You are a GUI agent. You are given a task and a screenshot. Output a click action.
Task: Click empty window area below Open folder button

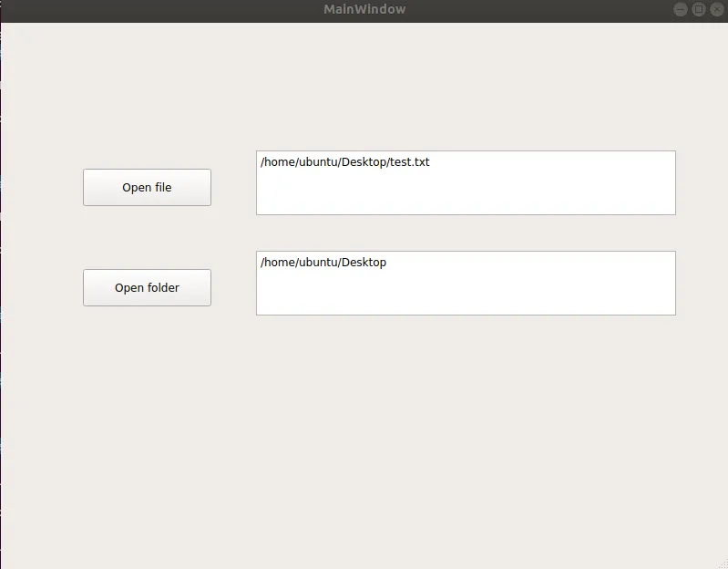[x=147, y=410]
